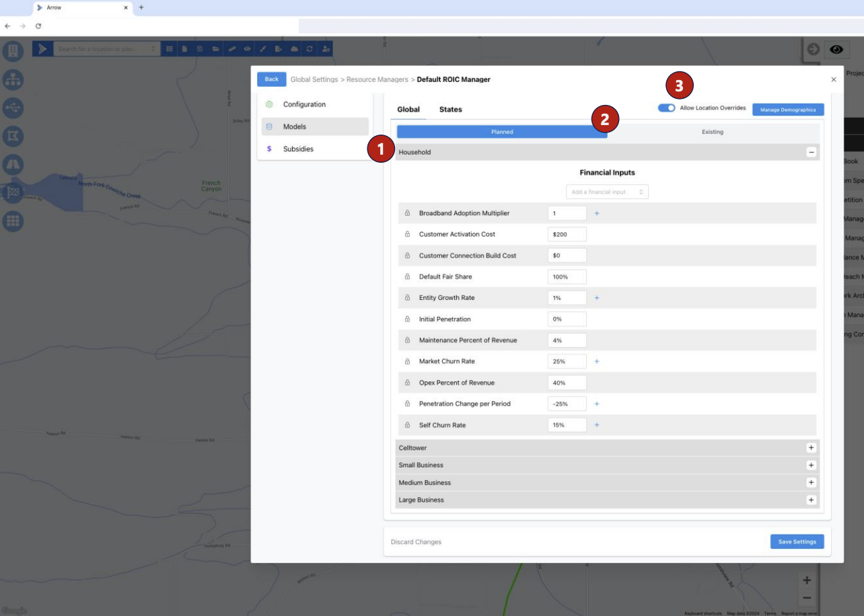Viewport: 864px width, 616px height.
Task: Click Manage Demographics button
Action: 788,110
